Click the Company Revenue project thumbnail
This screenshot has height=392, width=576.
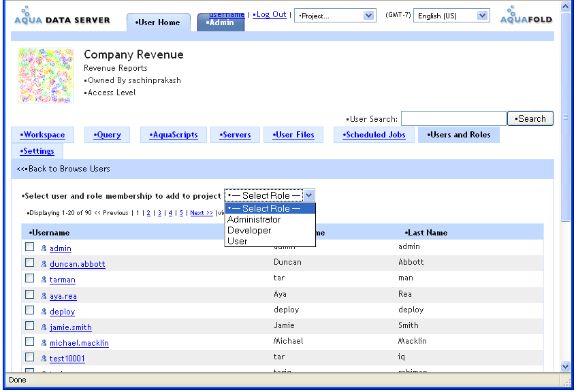pyautogui.click(x=46, y=76)
